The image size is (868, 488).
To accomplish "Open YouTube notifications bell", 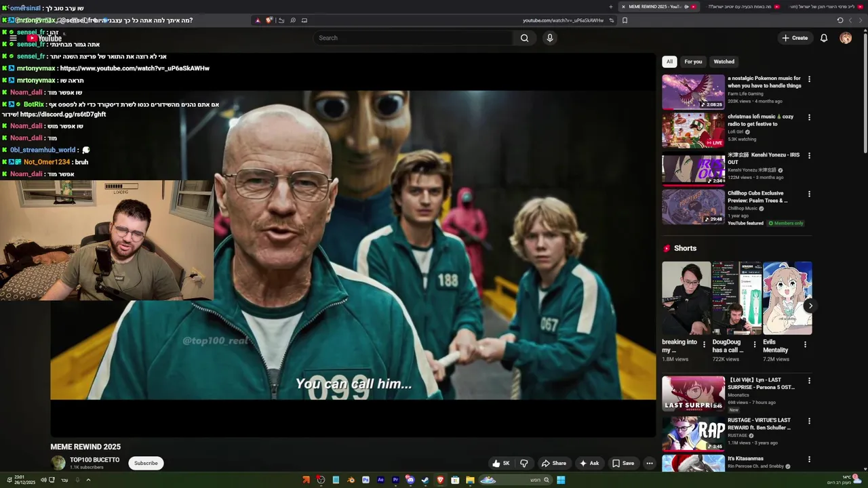I will tap(824, 38).
